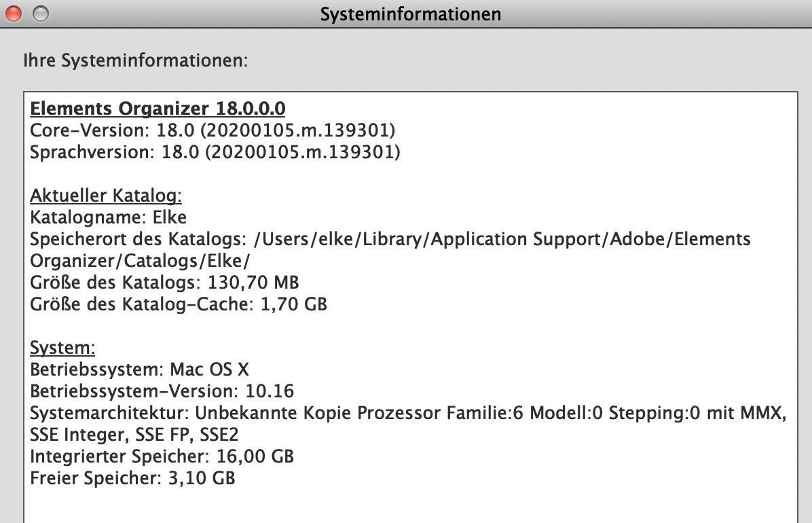This screenshot has width=812, height=523.
Task: Select the Ihre Systeminformationen label
Action: coord(136,60)
